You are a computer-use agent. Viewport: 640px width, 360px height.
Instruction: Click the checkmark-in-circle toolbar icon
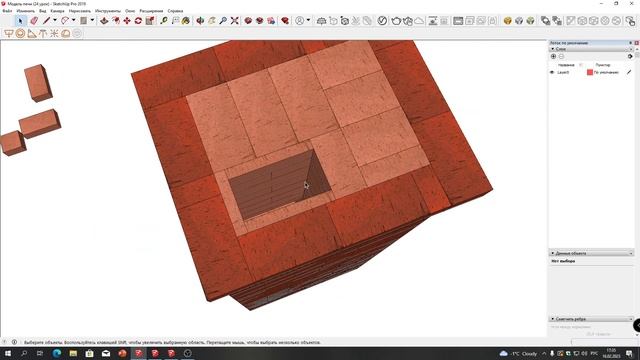(382, 20)
